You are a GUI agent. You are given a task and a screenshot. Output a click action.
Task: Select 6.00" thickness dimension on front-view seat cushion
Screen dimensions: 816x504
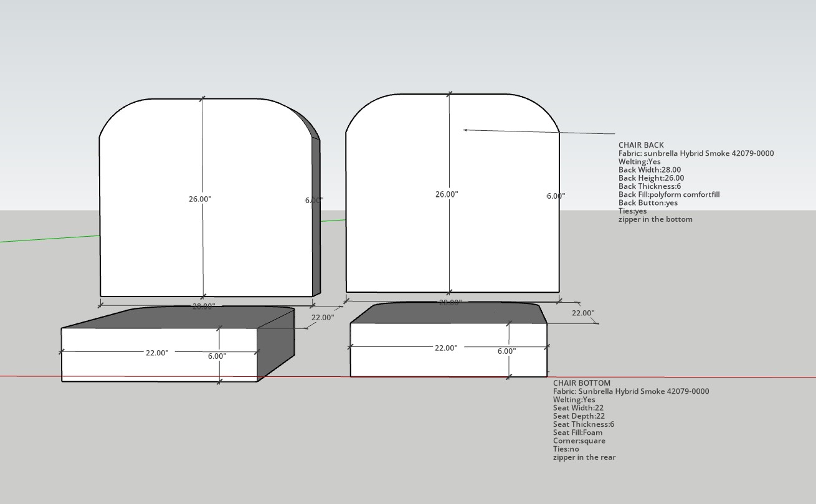click(506, 351)
